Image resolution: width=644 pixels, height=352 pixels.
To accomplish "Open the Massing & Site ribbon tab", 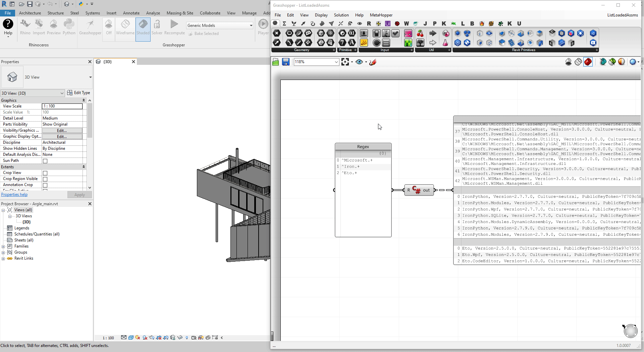I will 180,13.
